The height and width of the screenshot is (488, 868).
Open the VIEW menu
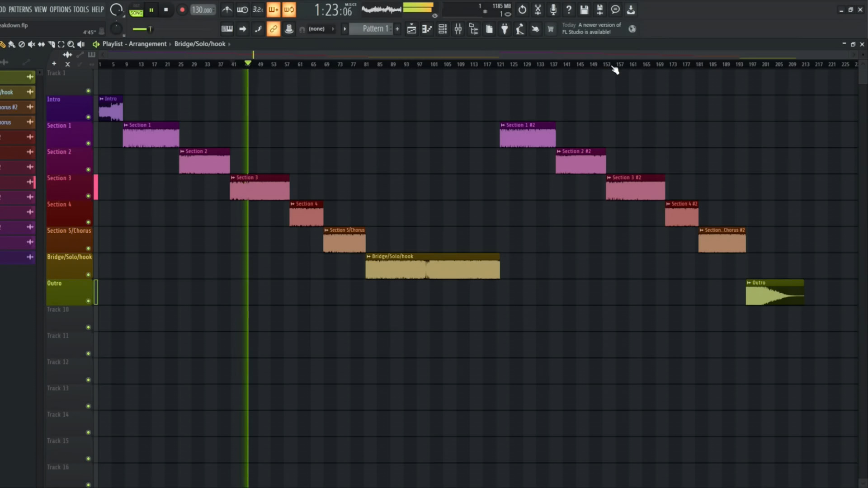point(41,9)
